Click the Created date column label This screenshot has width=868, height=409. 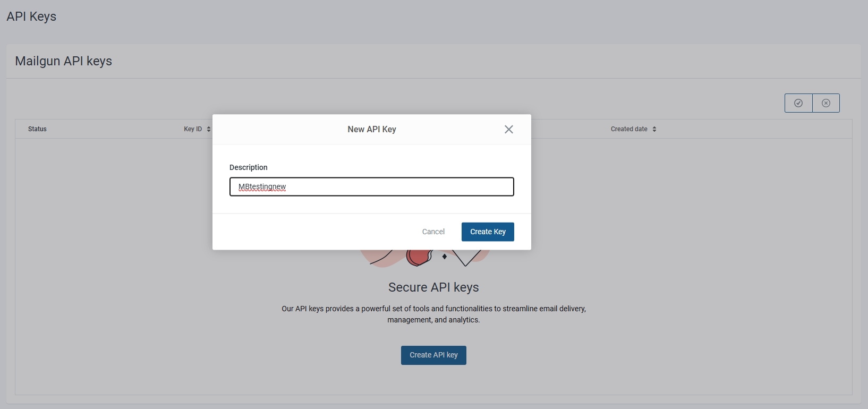pos(628,129)
